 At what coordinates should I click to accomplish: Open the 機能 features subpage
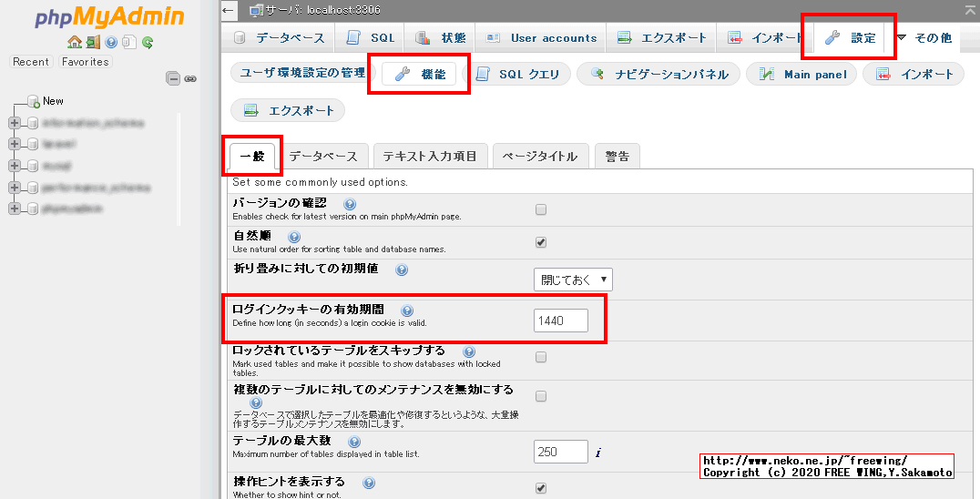click(x=420, y=75)
